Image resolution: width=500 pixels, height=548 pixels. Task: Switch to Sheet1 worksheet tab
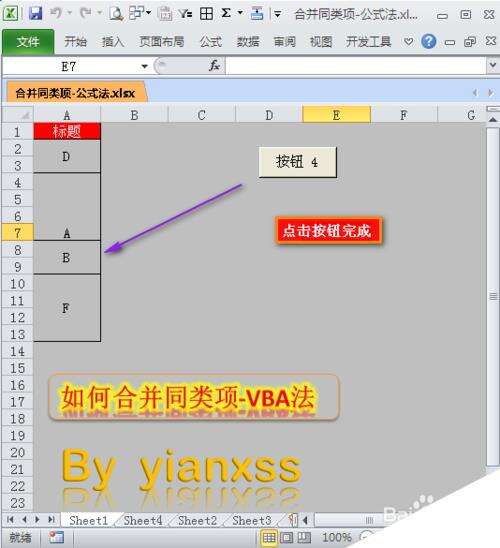[x=88, y=520]
